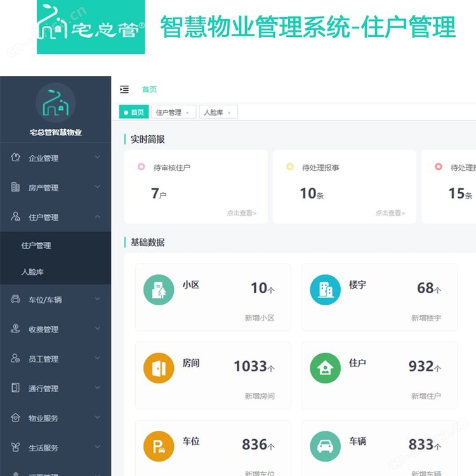Click the 企业管理 house icon in sidebar
This screenshot has height=476, width=476.
pyautogui.click(x=15, y=157)
